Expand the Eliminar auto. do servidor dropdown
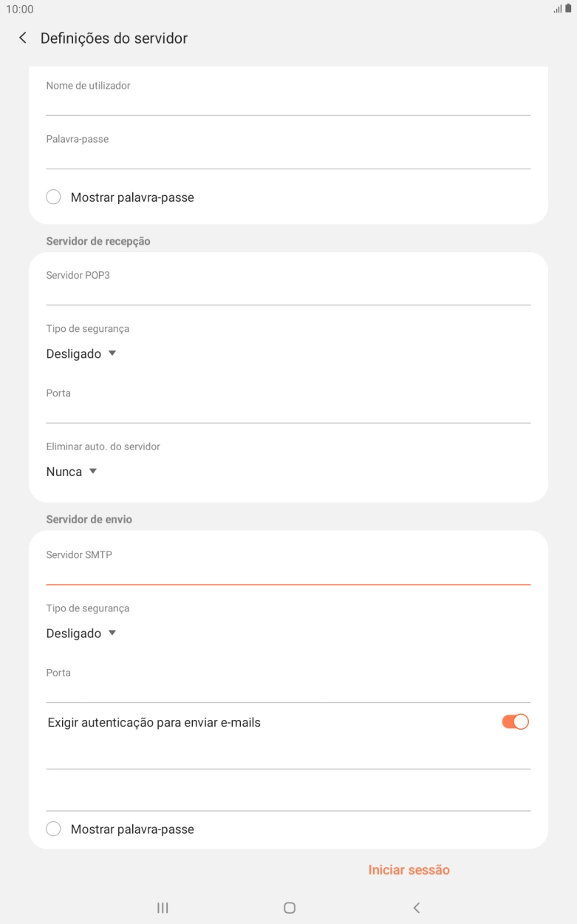Viewport: 577px width, 924px height. (x=71, y=471)
